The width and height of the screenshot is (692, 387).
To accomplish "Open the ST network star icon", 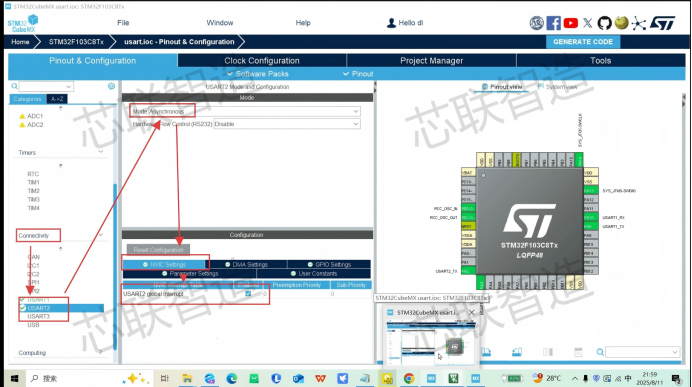I will (638, 23).
